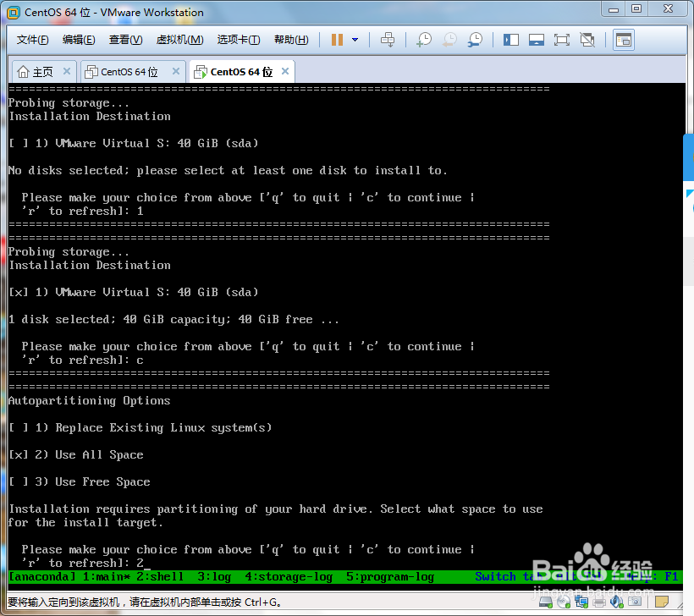This screenshot has width=694, height=616.
Task: Revert the virtual machine to a snapshot
Action: click(x=449, y=40)
